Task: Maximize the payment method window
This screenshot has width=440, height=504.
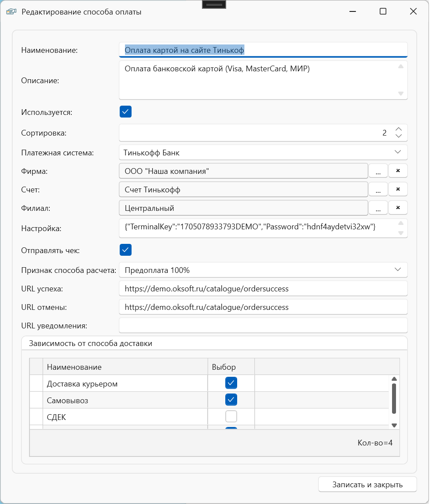Action: (383, 11)
